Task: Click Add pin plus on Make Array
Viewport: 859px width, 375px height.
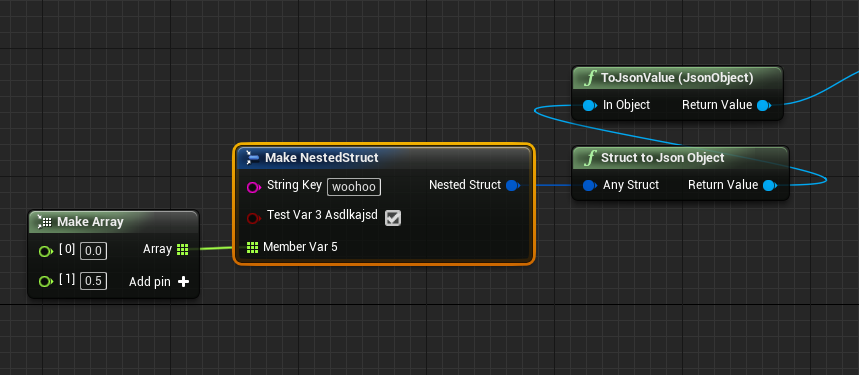Action: [184, 282]
